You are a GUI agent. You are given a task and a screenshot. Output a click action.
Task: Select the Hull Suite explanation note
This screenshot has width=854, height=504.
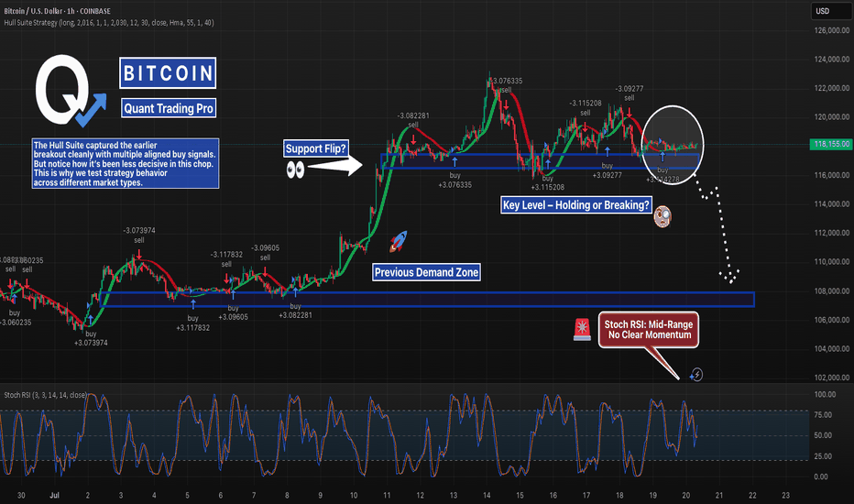point(126,163)
